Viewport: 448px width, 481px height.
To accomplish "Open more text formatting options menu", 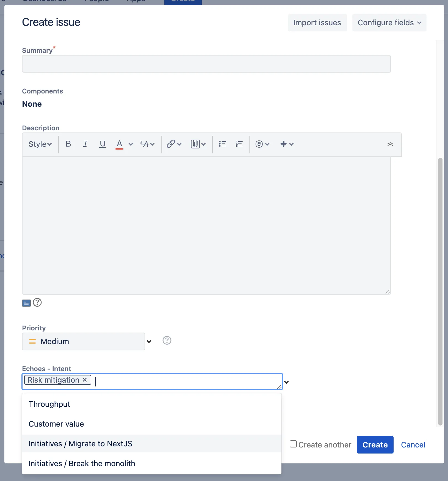I will point(147,144).
